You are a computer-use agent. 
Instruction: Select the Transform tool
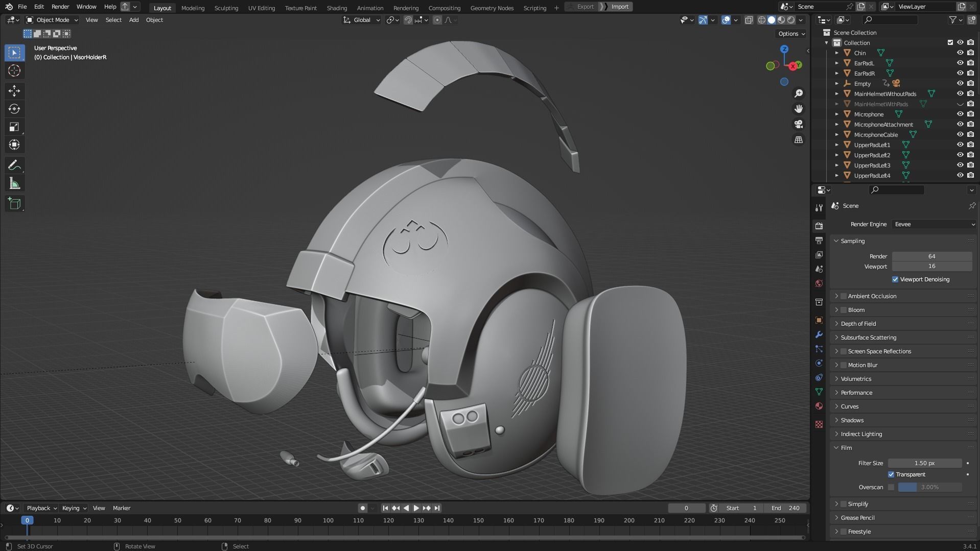[14, 145]
